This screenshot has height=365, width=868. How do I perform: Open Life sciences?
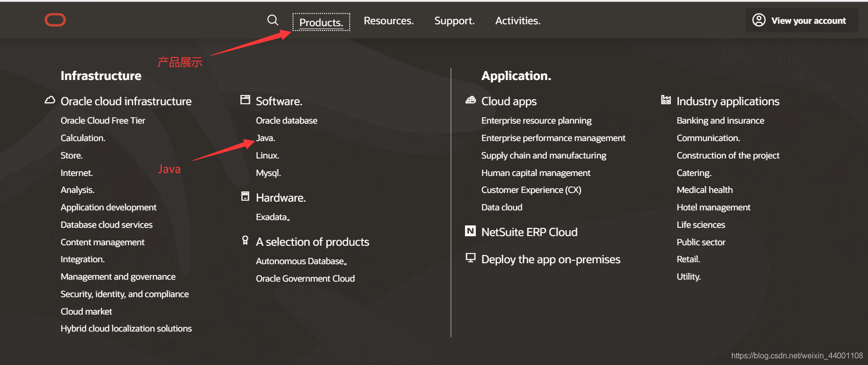(701, 225)
